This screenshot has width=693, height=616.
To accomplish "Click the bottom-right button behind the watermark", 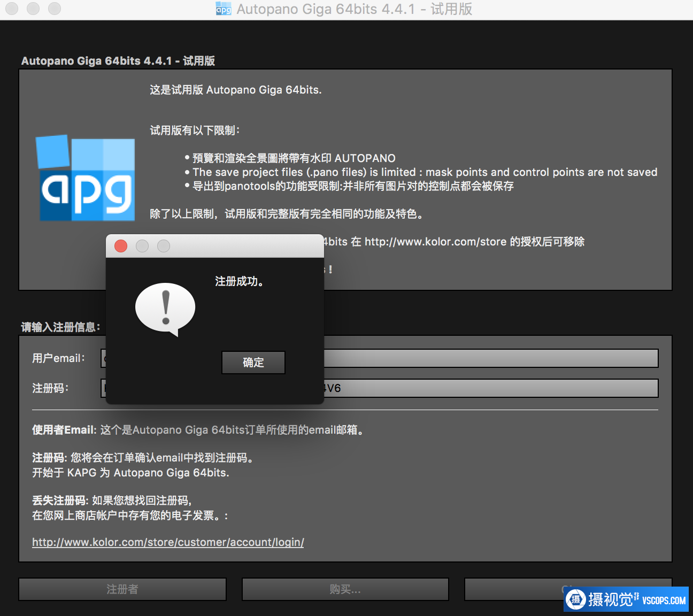I will [513, 589].
